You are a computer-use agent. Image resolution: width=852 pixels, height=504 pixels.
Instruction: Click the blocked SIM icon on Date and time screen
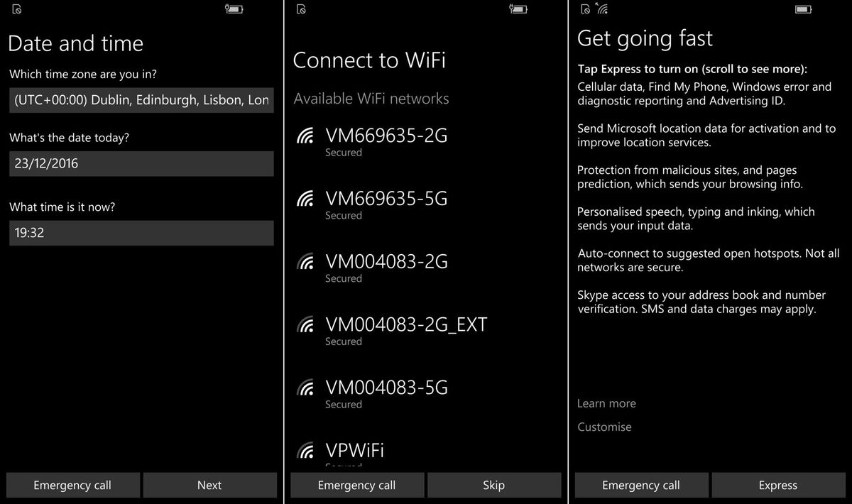(16, 9)
